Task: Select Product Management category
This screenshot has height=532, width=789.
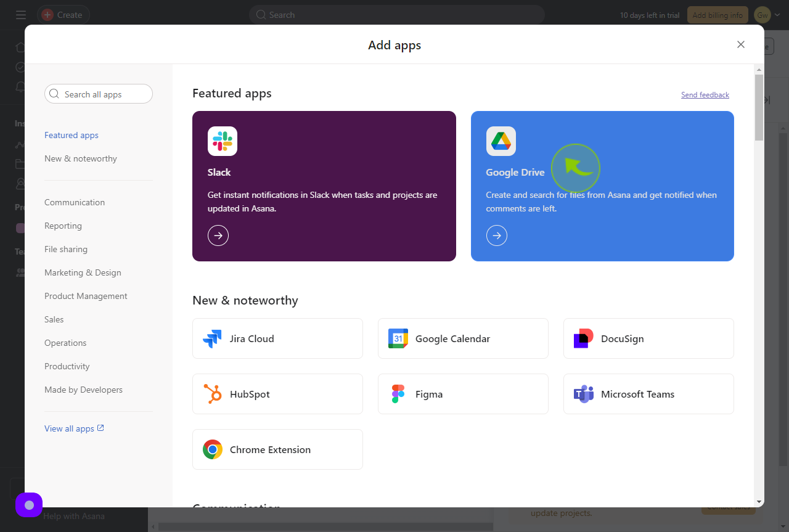Action: [86, 296]
